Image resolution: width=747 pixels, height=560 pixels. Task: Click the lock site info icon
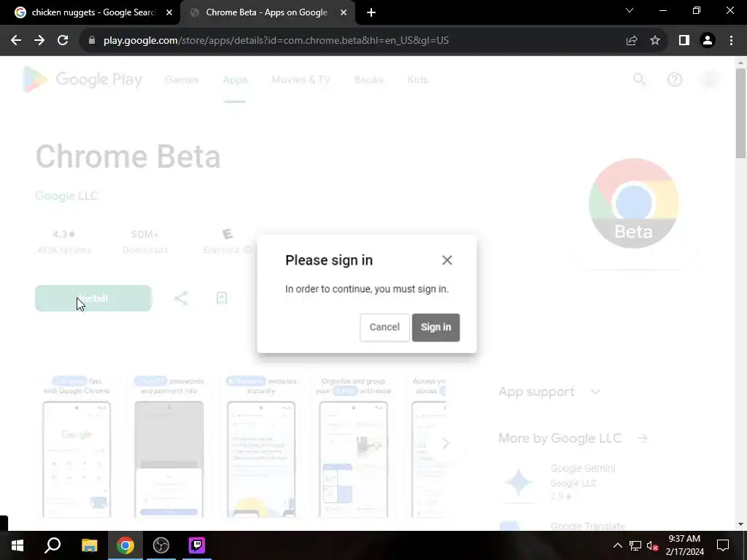91,41
